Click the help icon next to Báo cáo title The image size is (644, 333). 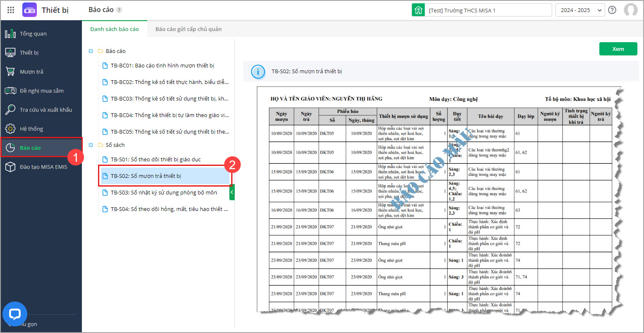pyautogui.click(x=119, y=10)
